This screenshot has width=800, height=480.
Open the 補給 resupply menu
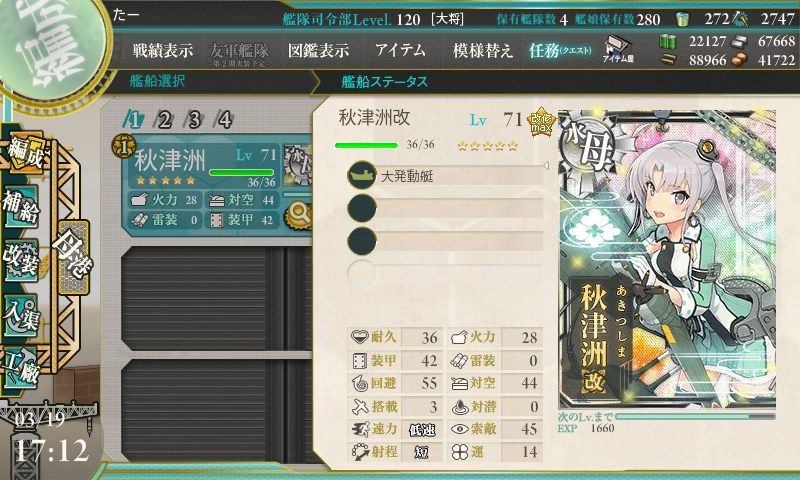21,208
